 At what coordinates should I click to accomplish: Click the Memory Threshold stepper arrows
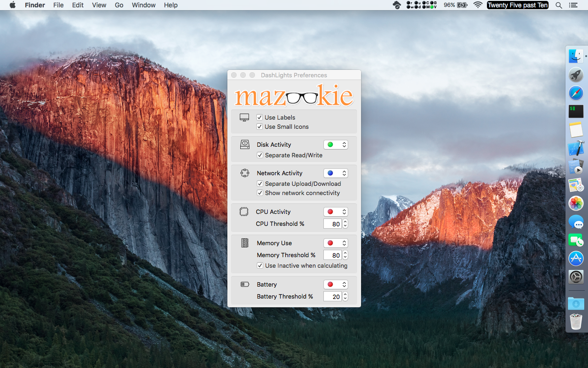(x=345, y=255)
